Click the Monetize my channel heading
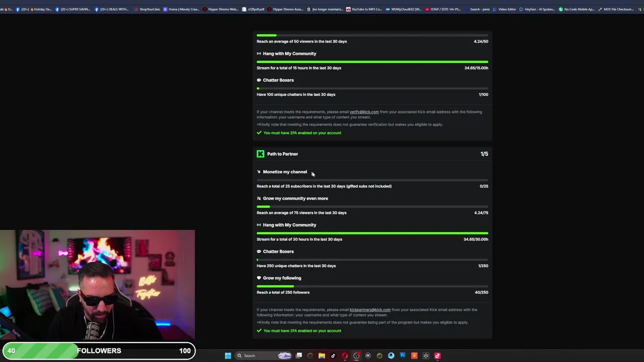 tap(285, 172)
